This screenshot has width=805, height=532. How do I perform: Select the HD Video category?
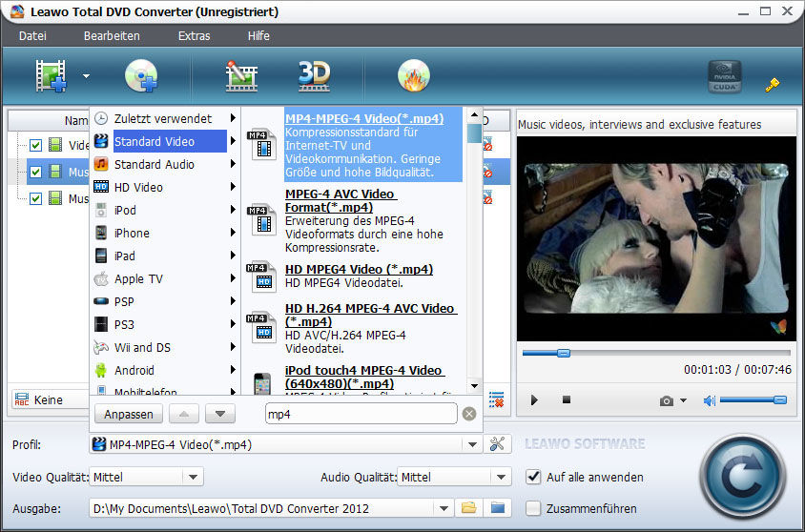pyautogui.click(x=165, y=187)
